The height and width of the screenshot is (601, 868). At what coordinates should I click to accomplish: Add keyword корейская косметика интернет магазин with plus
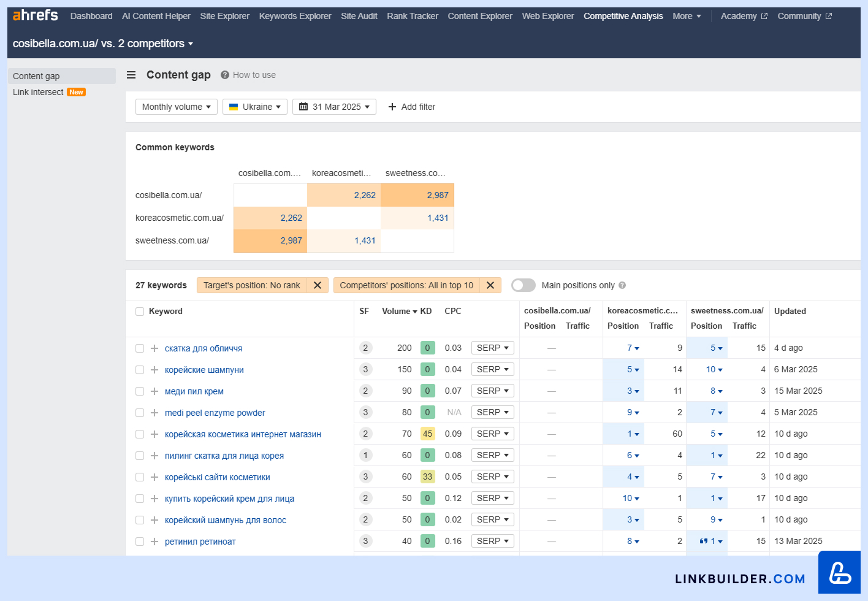click(154, 434)
